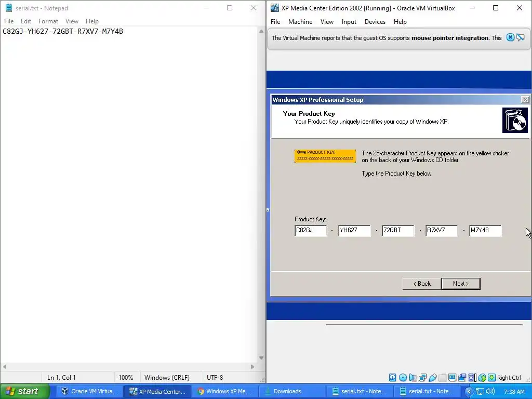The width and height of the screenshot is (532, 399).
Task: Click 'UTF-8' encoding in Notepad status bar
Action: click(215, 377)
